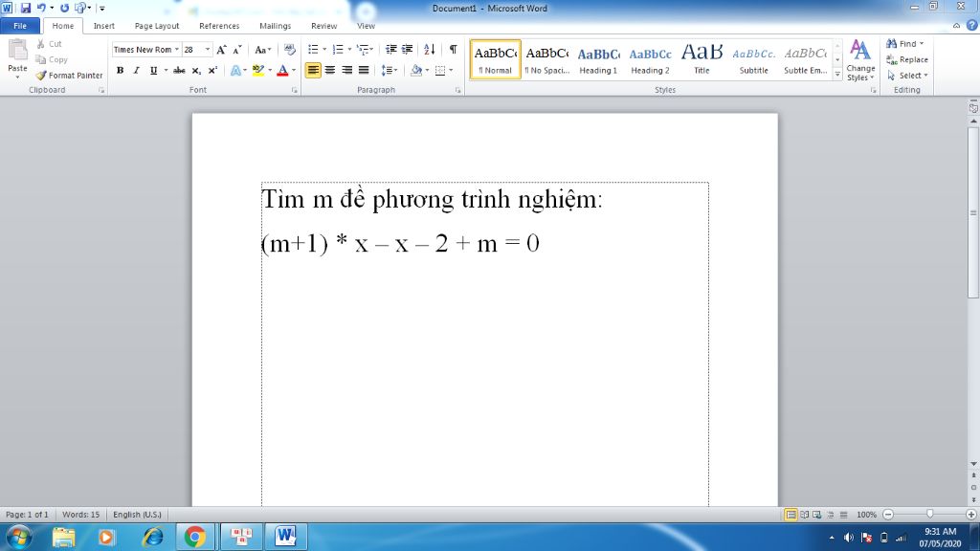Open the Times New Roman font name dropdown
Screen dimensions: 980x551
click(177, 50)
